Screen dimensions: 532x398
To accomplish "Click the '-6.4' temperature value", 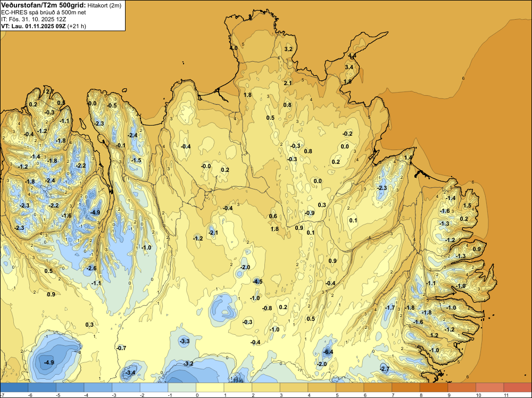I will pyautogui.click(x=328, y=352).
